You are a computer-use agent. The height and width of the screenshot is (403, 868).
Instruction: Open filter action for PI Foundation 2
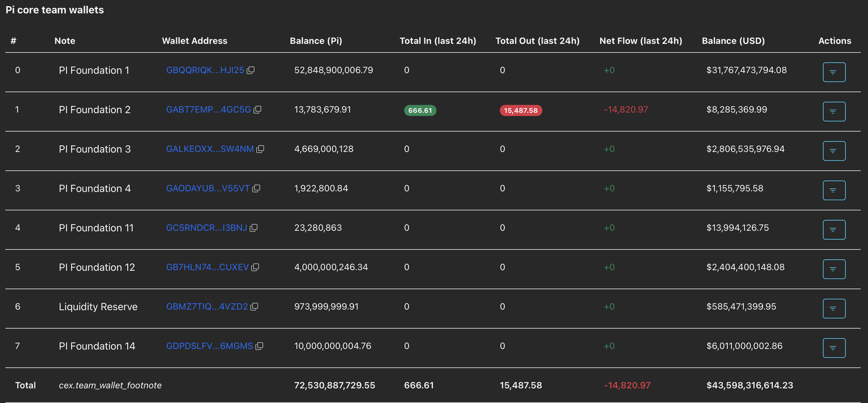pos(834,112)
